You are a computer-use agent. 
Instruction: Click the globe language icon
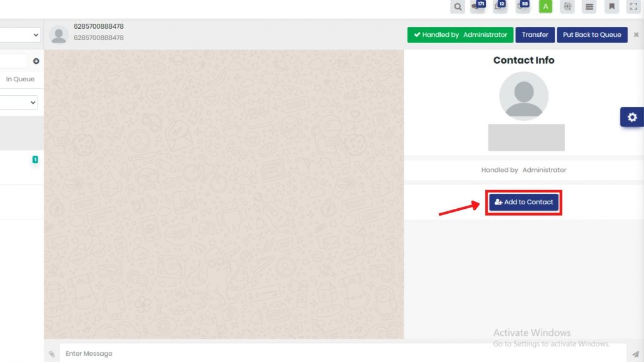click(x=568, y=7)
